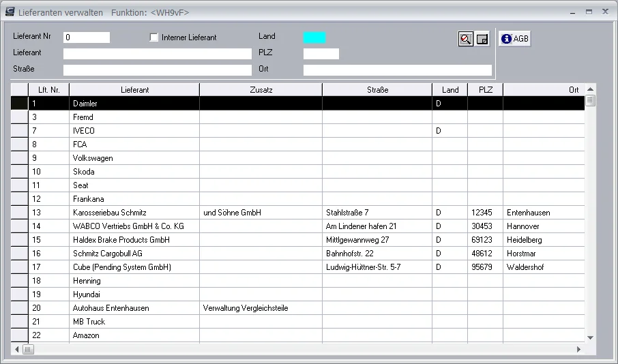Click the horizontal scrollbar thumb
The image size is (618, 364).
coord(28,350)
